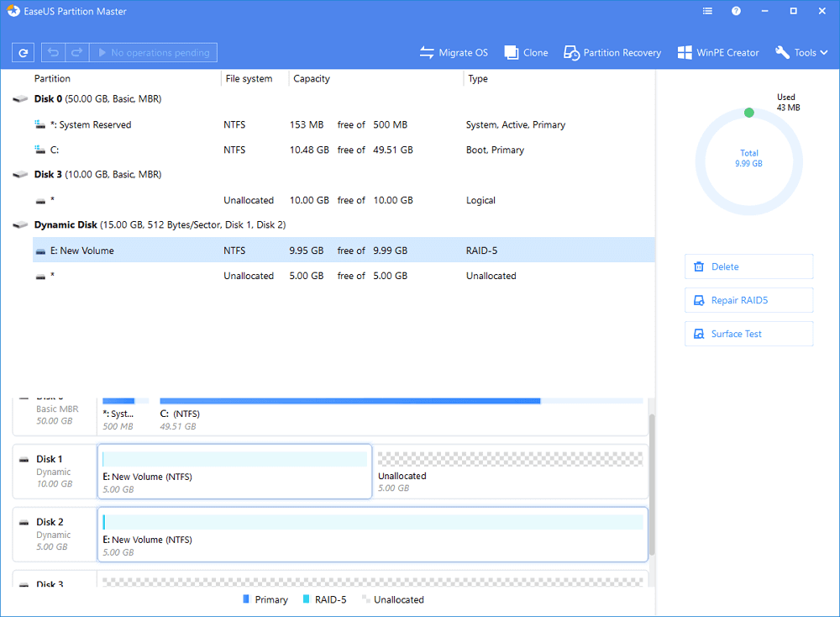This screenshot has width=840, height=617.
Task: Open WinPE Creator
Action: pos(718,53)
